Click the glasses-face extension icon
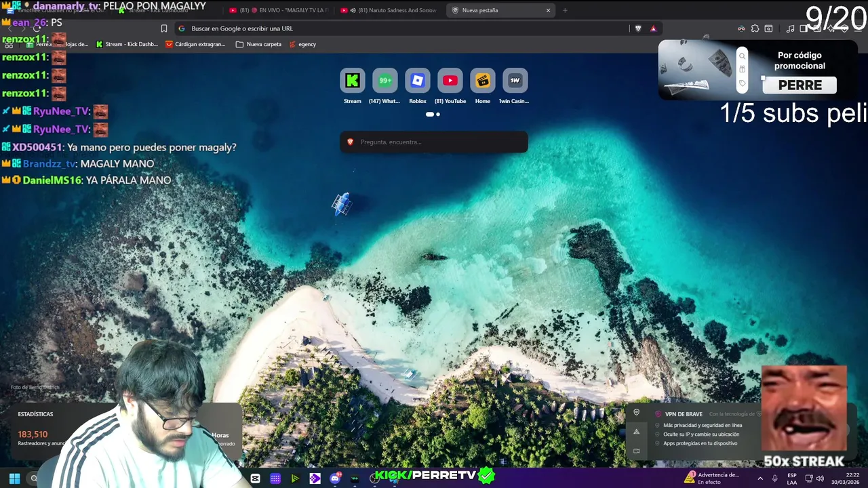The image size is (868, 488). 741,28
